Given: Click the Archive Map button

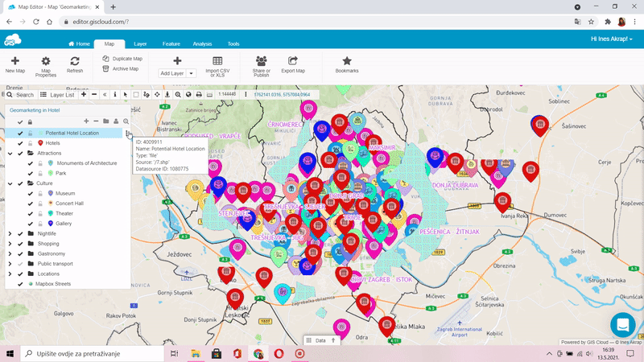Looking at the screenshot, I should coord(121,69).
